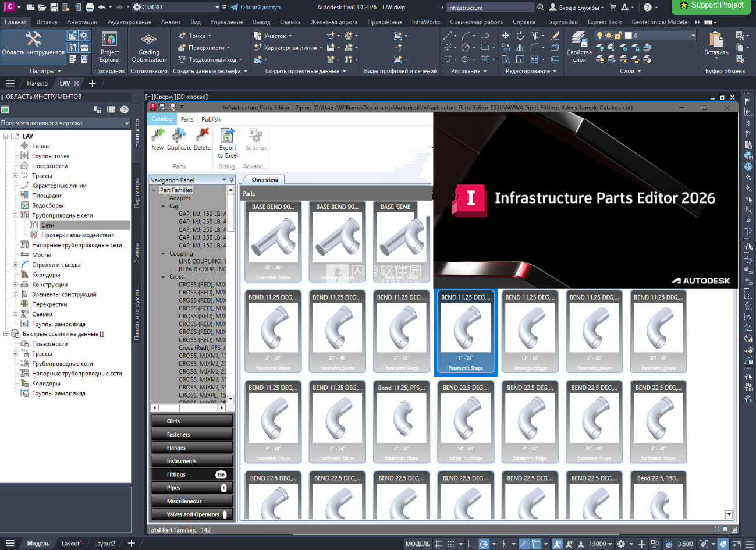Click the infrastructure search field
The width and height of the screenshot is (756, 550).
point(489,8)
